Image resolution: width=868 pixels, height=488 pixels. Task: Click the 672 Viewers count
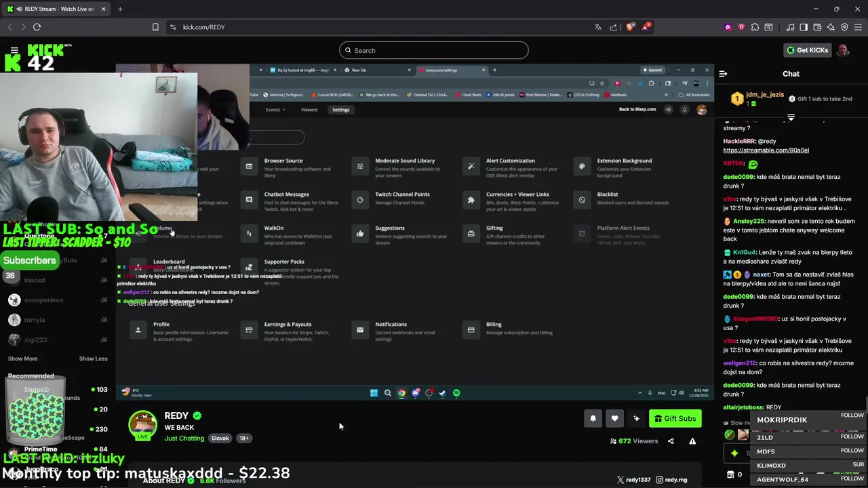point(634,441)
